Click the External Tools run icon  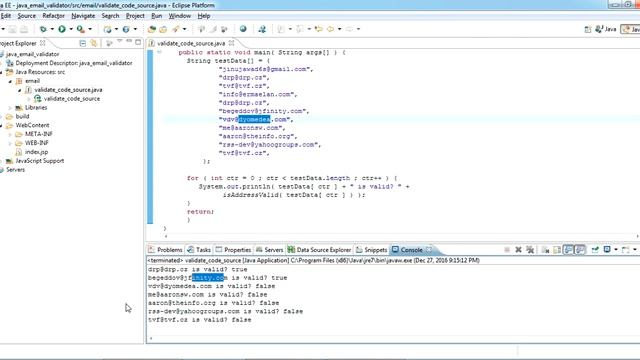click(80, 29)
